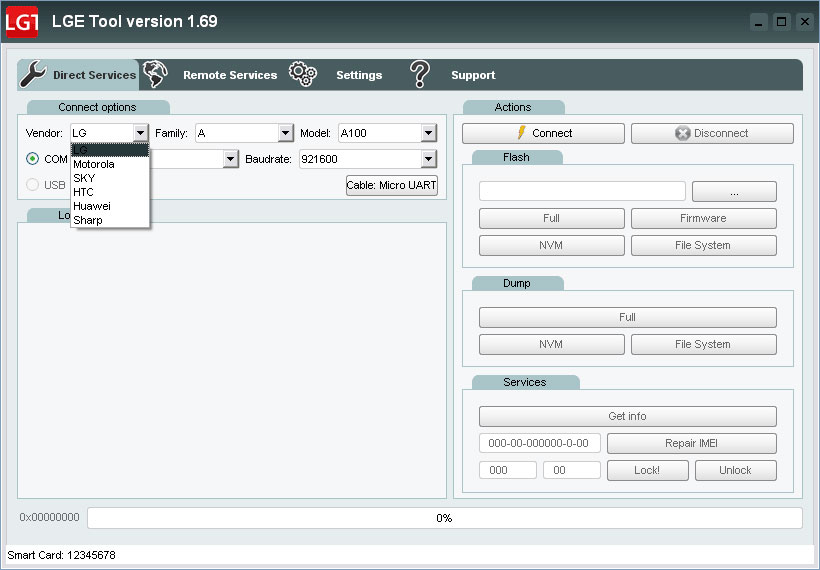Close the LGE Tool window

coord(805,22)
